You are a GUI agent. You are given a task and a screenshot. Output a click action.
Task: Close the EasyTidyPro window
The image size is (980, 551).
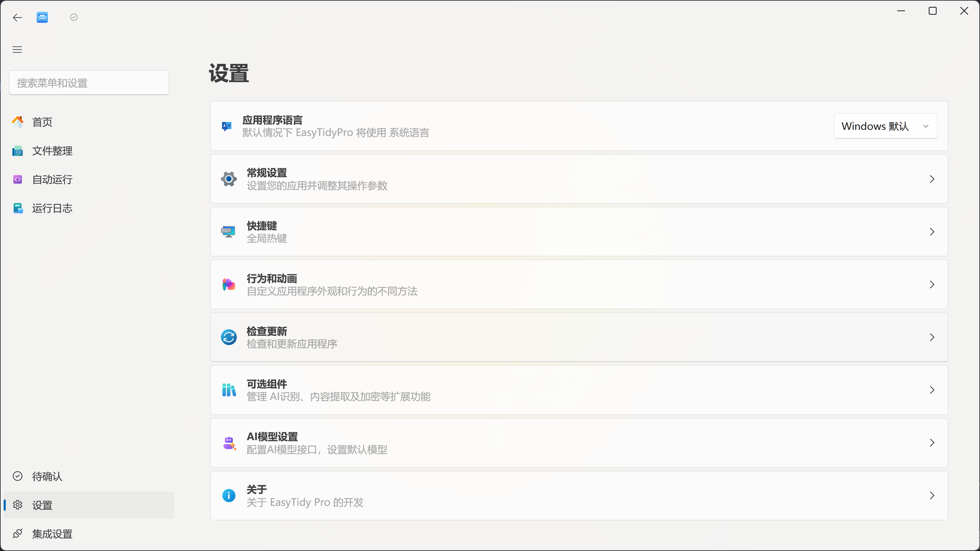point(964,11)
